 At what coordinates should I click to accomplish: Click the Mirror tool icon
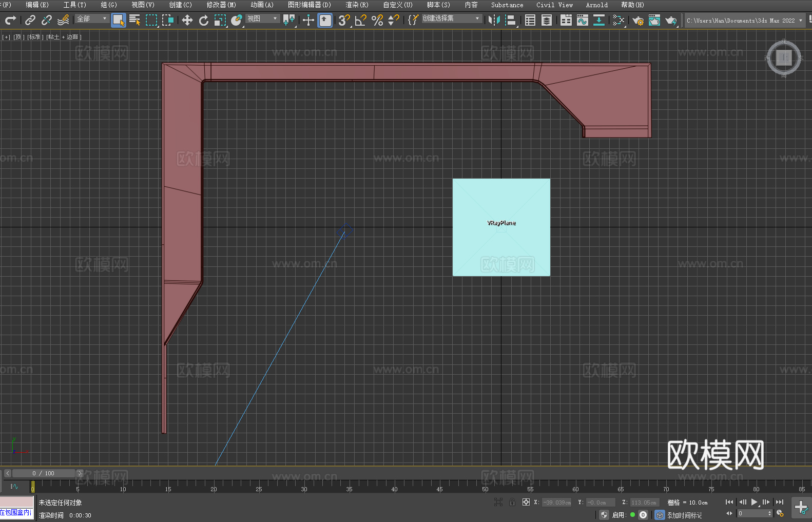(494, 20)
